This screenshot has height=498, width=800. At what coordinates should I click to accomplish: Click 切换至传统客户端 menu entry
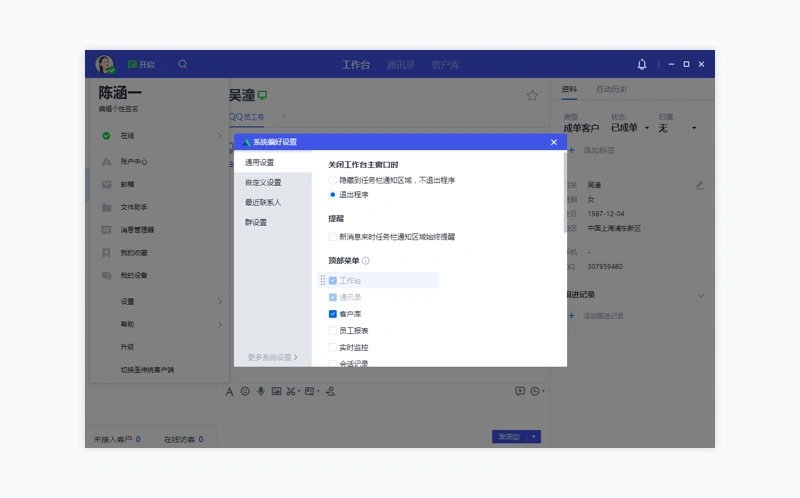tap(147, 370)
